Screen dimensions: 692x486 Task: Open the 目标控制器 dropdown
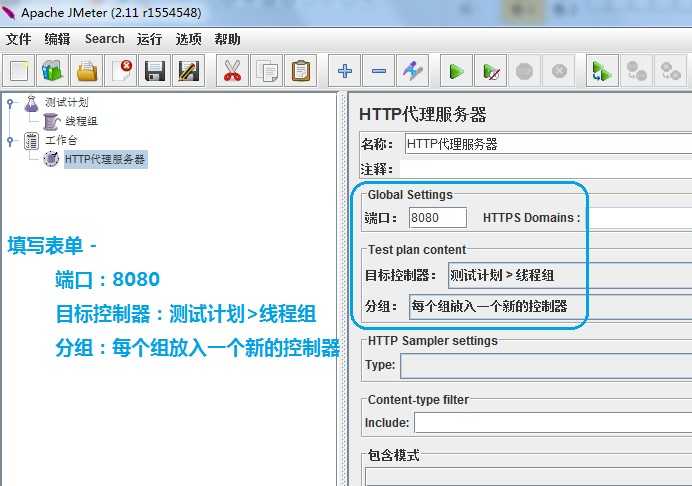[570, 275]
